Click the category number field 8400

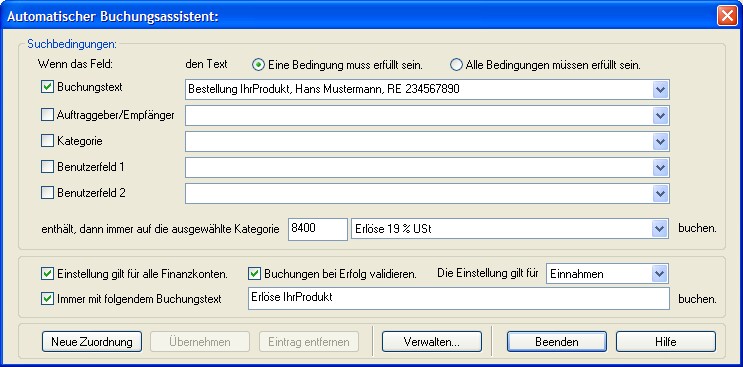click(x=317, y=229)
